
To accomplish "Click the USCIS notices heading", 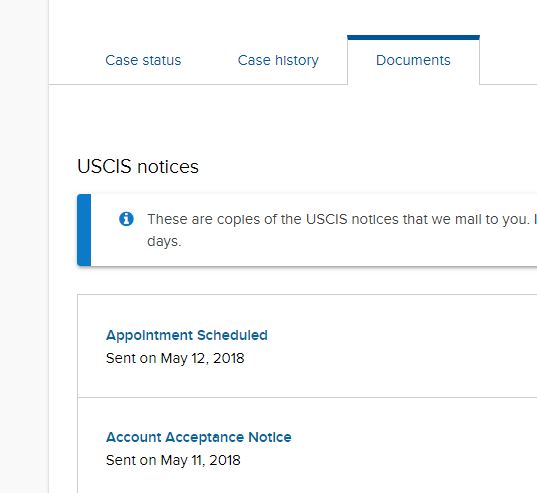I will click(138, 167).
